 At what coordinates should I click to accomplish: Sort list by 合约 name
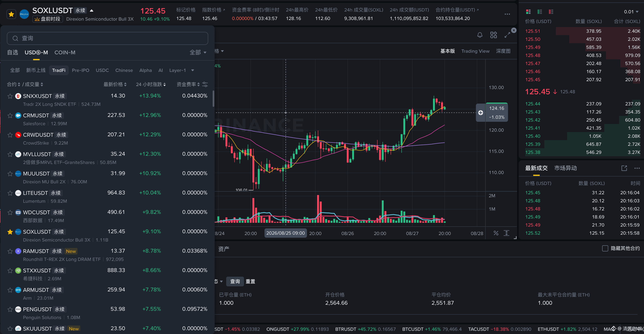(x=14, y=84)
